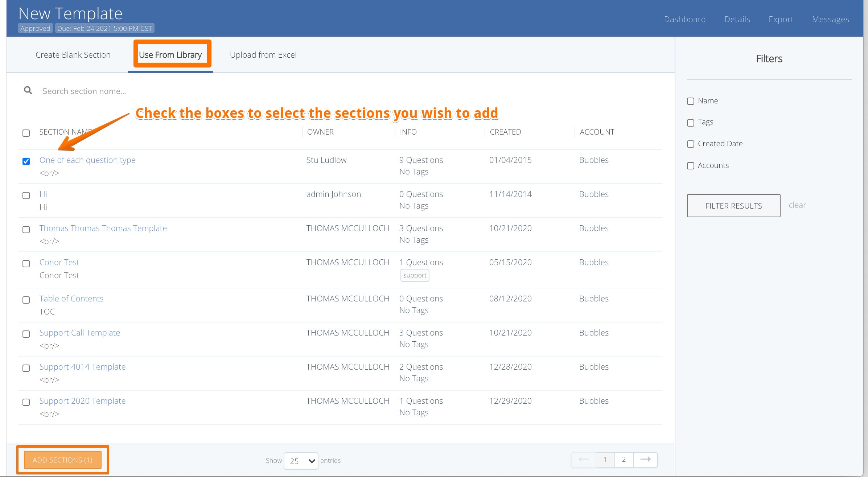Open Support Call Template link
Image resolution: width=868 pixels, height=477 pixels.
79,333
